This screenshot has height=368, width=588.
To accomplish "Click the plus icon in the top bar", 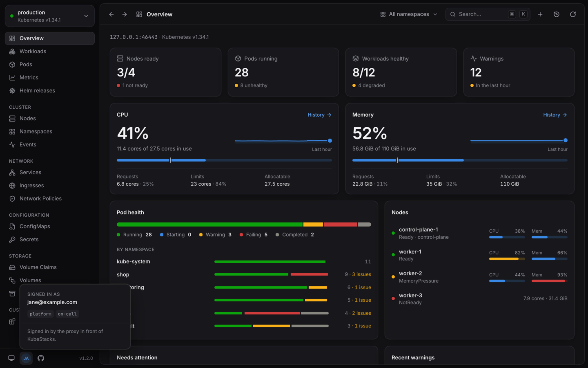I will click(x=540, y=14).
